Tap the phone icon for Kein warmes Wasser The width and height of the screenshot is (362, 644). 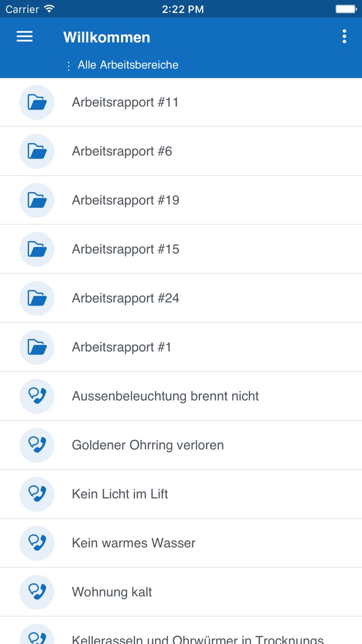point(37,543)
